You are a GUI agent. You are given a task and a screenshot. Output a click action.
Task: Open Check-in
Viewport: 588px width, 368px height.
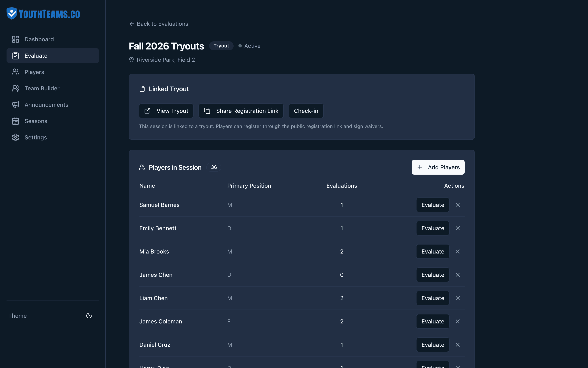pyautogui.click(x=306, y=111)
